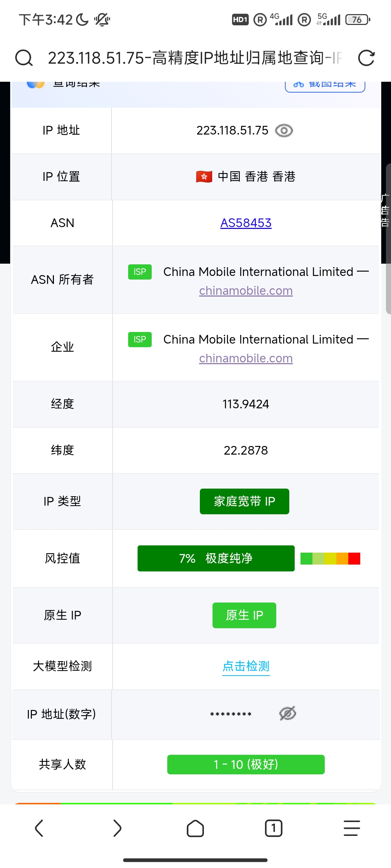Screen dimensions: 391x868
Task: Open chinamobile.com link in ASN owner row
Action: 246,291
